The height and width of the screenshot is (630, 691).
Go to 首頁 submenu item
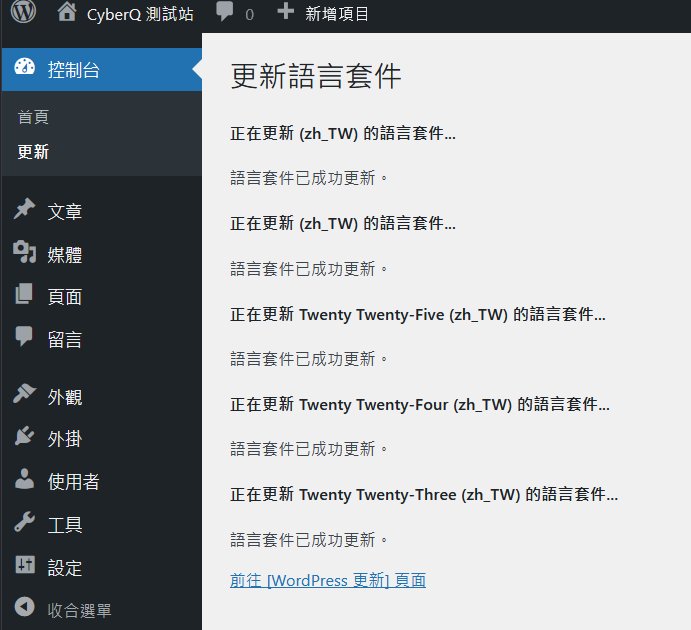coord(33,117)
